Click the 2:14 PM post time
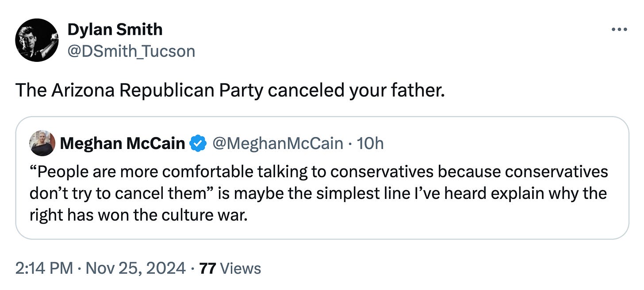This screenshot has width=644, height=290. click(43, 268)
